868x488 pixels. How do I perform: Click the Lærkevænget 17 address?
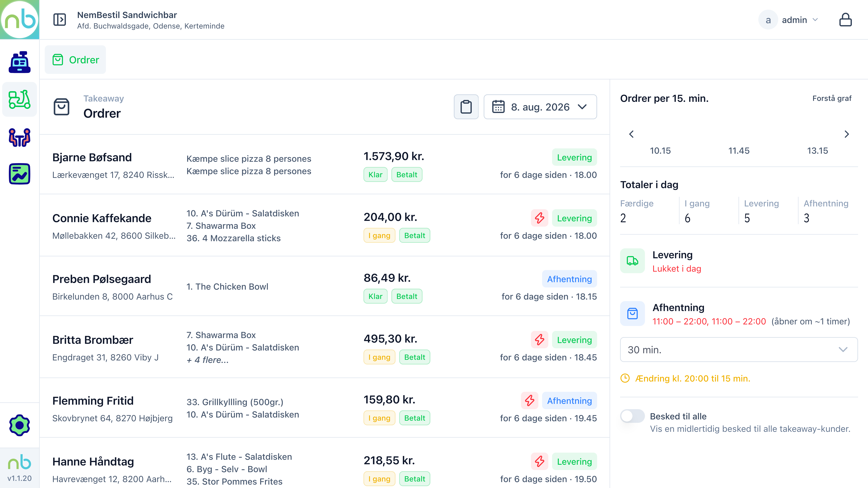pos(113,175)
